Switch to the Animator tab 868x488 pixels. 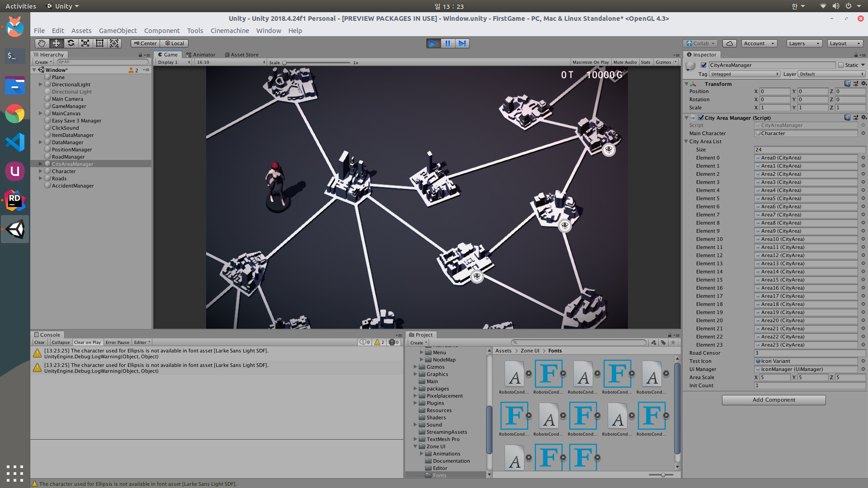point(201,55)
